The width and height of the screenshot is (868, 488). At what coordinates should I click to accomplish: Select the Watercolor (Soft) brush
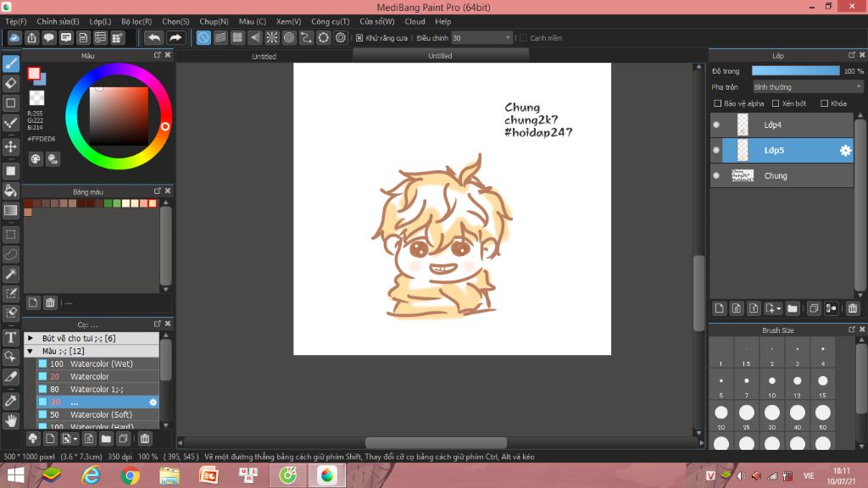pyautogui.click(x=98, y=415)
